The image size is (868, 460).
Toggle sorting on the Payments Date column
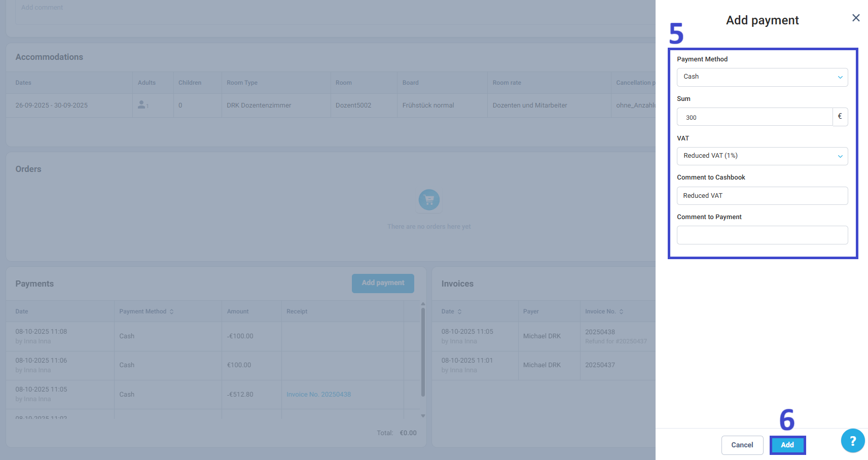22,311
